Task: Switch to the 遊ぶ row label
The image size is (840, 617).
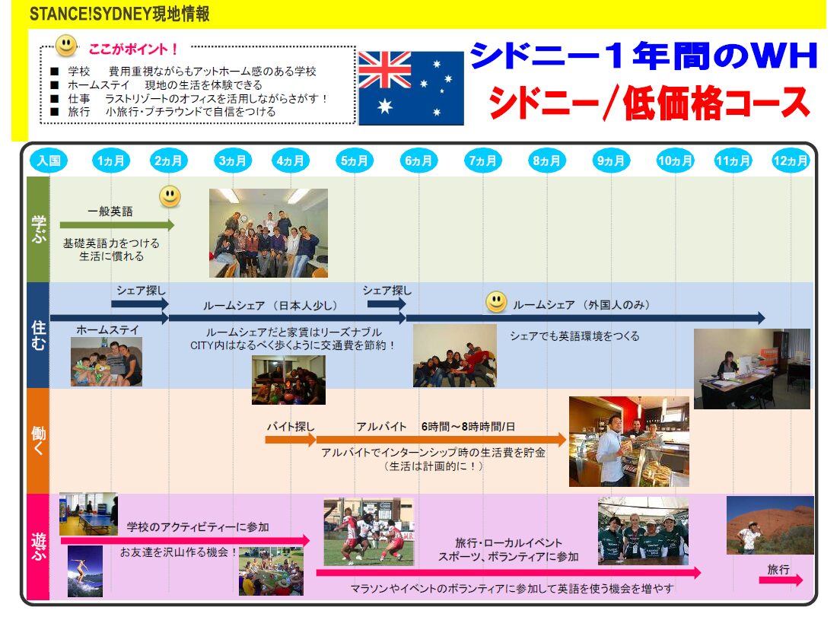Action: pos(38,545)
